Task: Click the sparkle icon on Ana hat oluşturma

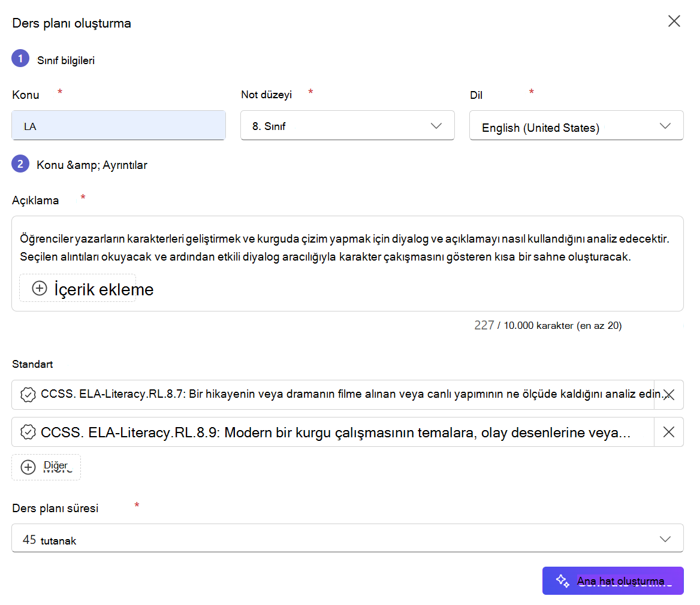Action: point(563,581)
